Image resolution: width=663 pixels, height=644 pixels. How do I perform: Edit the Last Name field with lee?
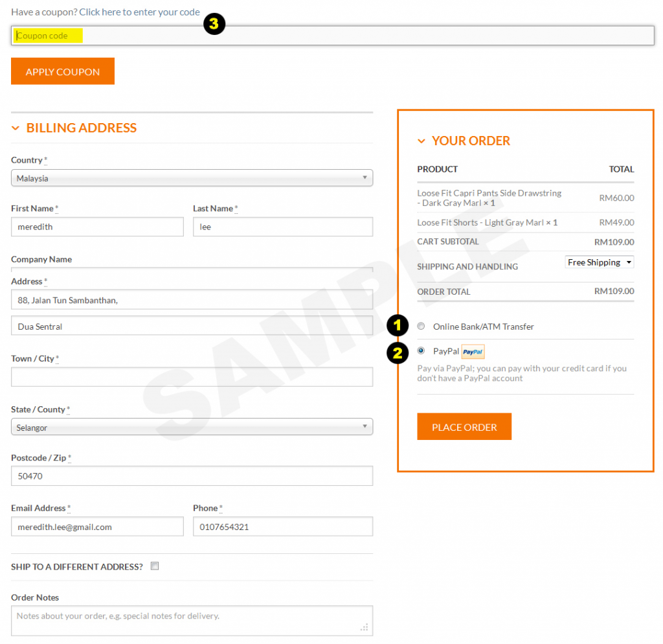[x=283, y=227]
